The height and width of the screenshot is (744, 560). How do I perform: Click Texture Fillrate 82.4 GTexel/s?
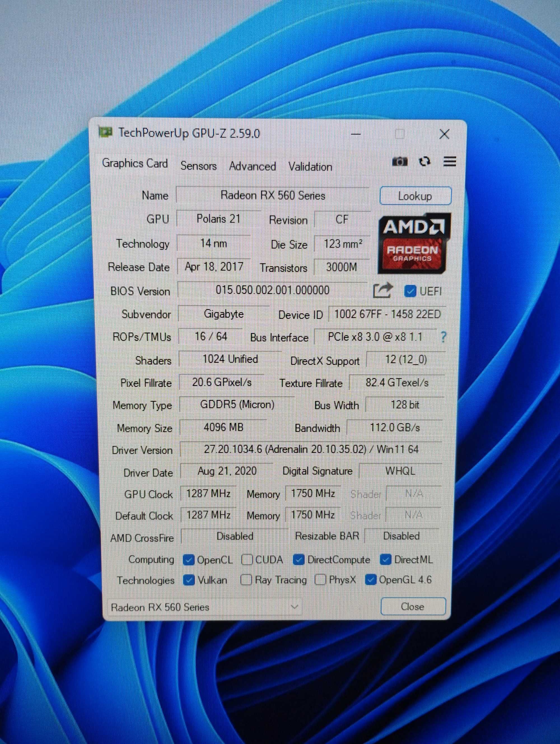397,382
